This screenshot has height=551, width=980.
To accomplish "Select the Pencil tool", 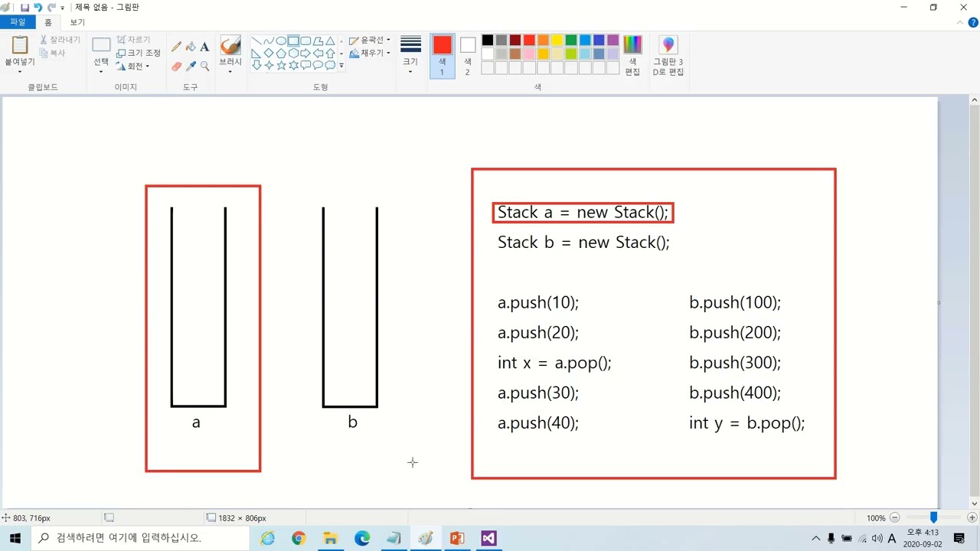I will [177, 47].
